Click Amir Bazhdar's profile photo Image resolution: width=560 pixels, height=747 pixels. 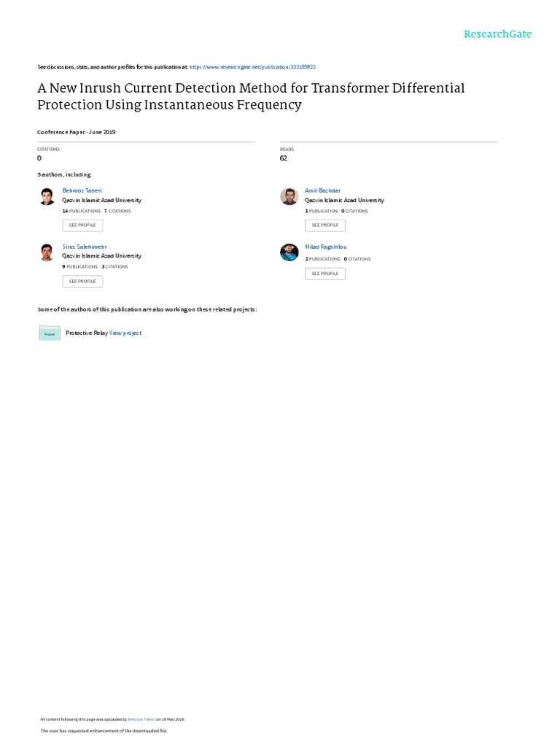[x=289, y=196]
